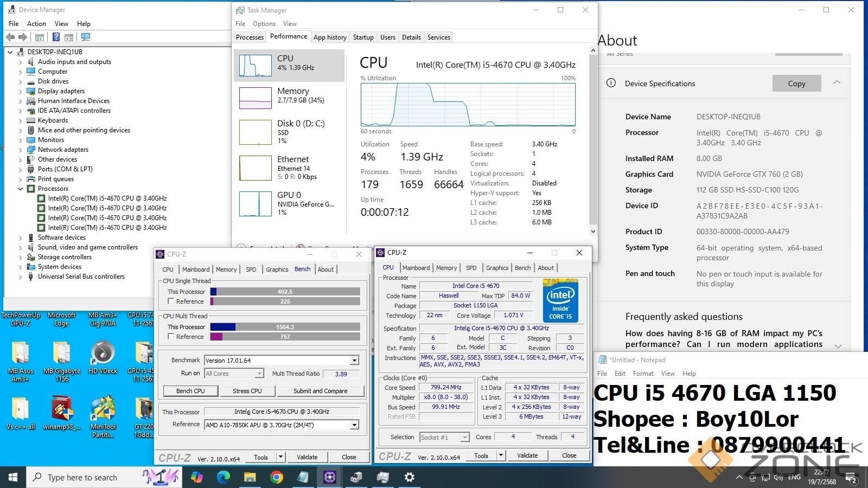Open Microsoft Edge from the taskbar
868x488 pixels.
coord(224,477)
